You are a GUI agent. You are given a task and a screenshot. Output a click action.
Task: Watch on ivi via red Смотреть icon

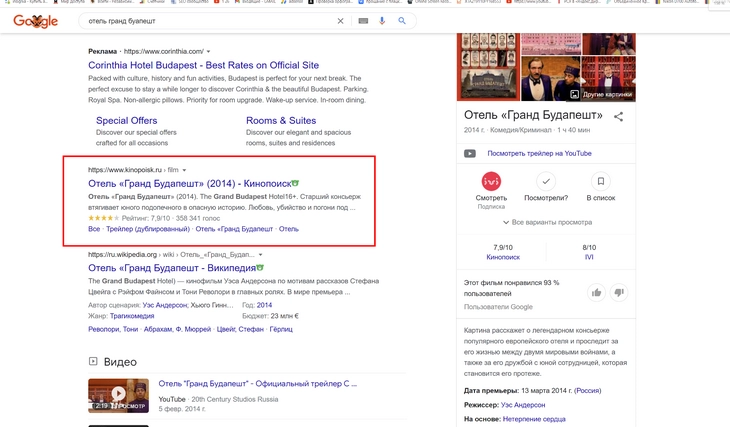[x=491, y=182]
